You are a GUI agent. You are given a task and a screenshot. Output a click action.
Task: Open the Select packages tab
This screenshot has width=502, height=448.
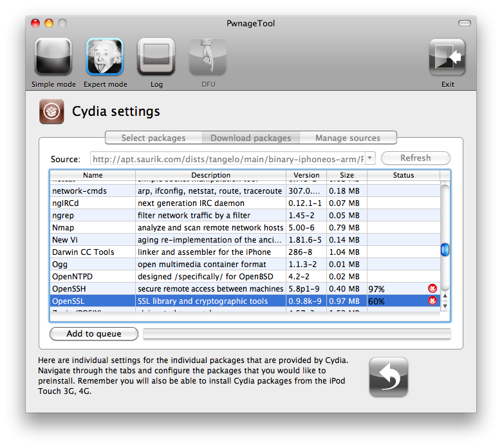click(153, 138)
